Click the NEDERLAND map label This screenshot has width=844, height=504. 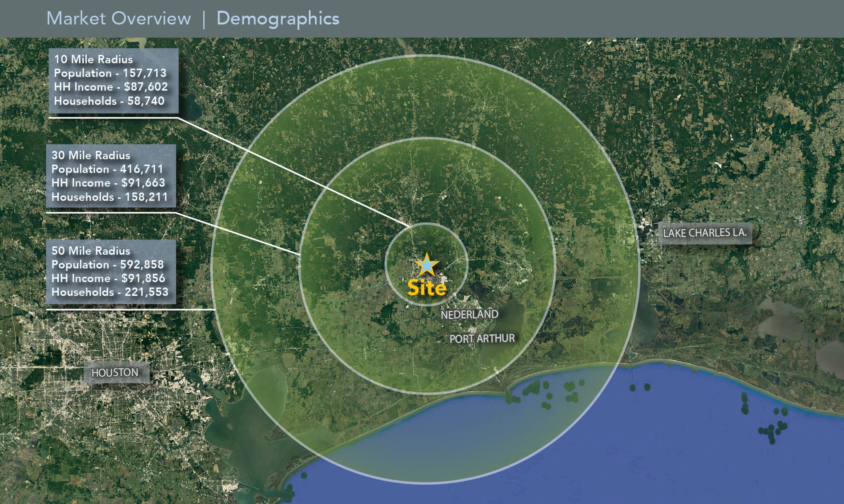[x=469, y=314]
